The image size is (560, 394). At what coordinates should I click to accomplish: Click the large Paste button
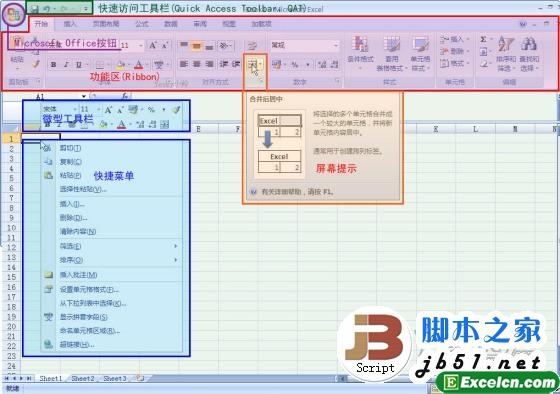[x=17, y=52]
